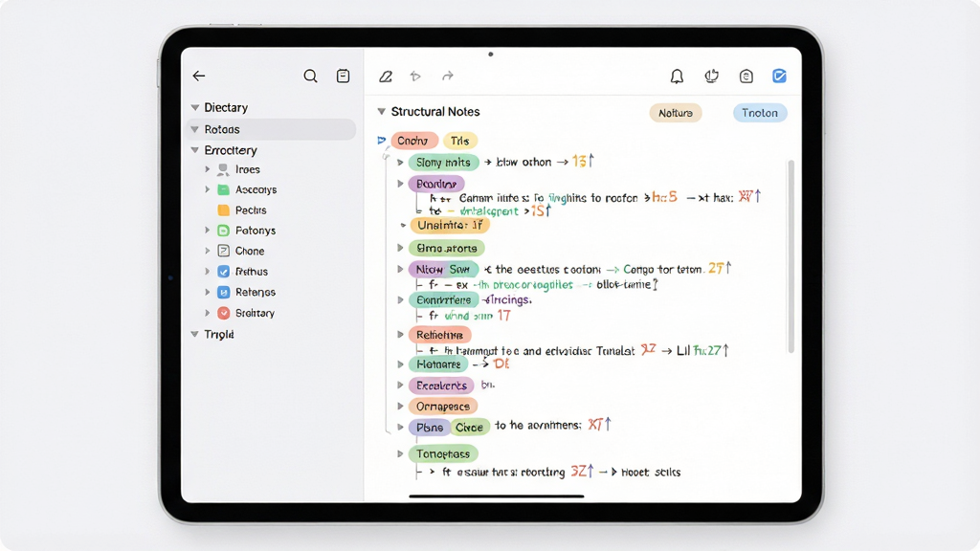Collapse the Erroctlery section triangle
The height and width of the screenshot is (551, 980).
coord(195,150)
